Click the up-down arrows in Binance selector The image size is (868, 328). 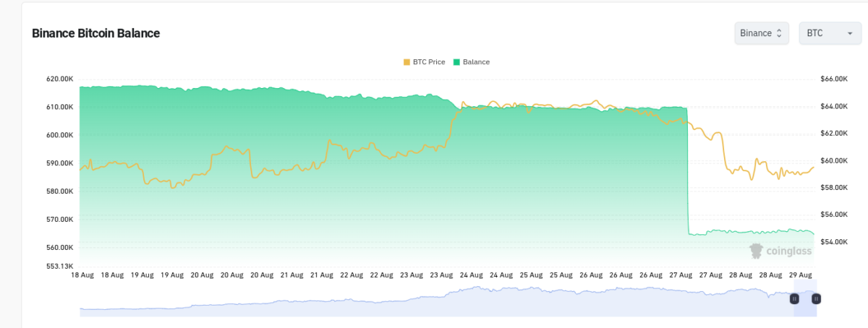click(x=779, y=33)
